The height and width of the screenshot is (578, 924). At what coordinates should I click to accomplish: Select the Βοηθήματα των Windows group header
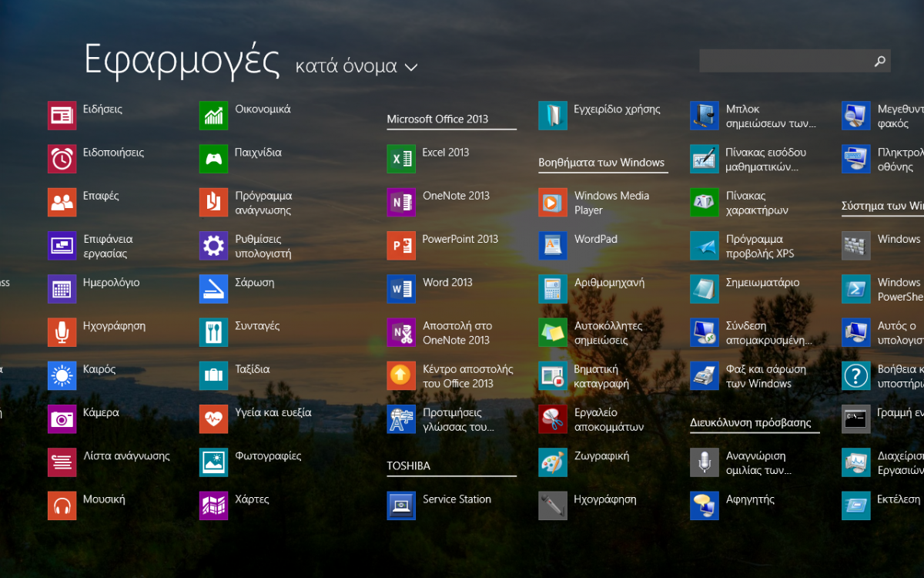pos(601,162)
